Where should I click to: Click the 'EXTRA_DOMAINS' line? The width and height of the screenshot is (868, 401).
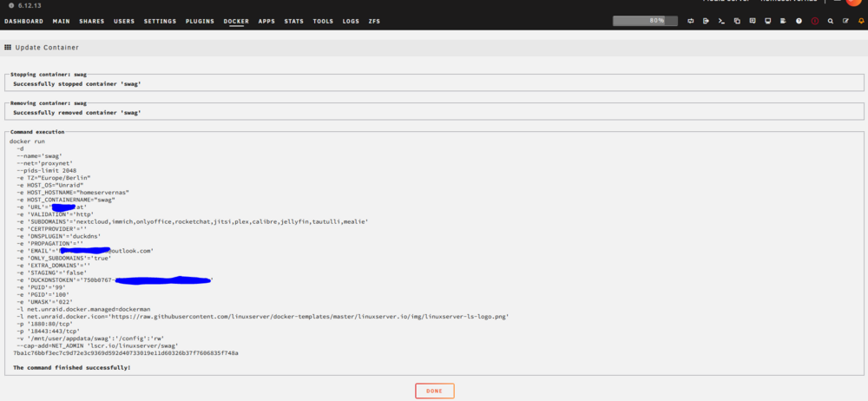[x=54, y=266]
